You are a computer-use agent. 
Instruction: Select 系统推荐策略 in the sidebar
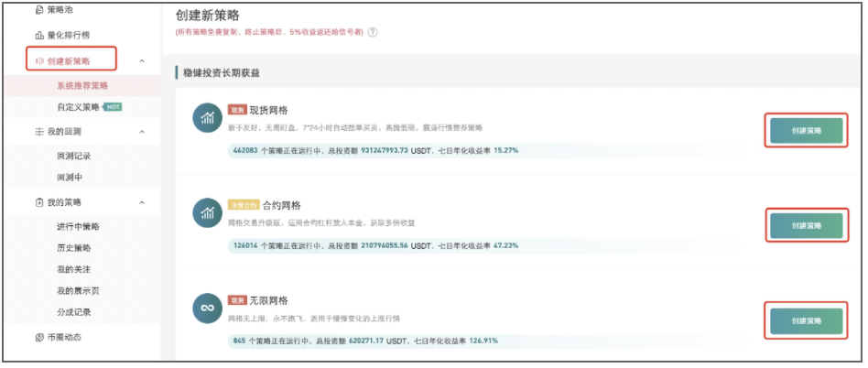(x=82, y=85)
